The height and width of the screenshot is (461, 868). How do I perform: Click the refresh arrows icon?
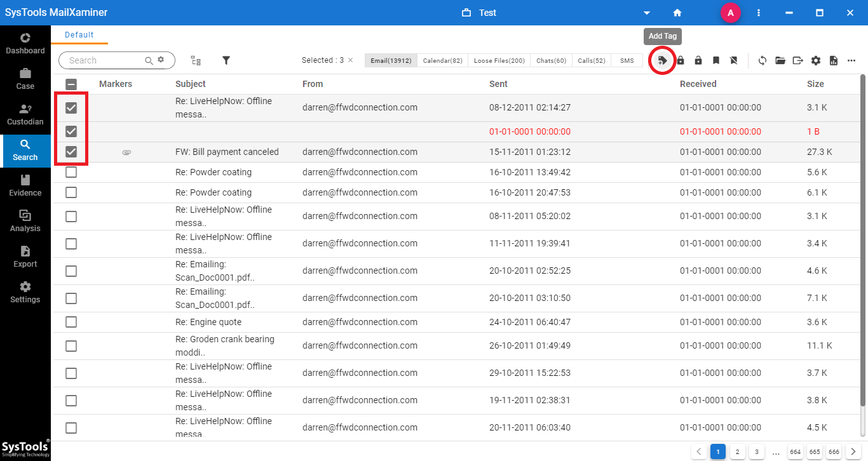763,60
